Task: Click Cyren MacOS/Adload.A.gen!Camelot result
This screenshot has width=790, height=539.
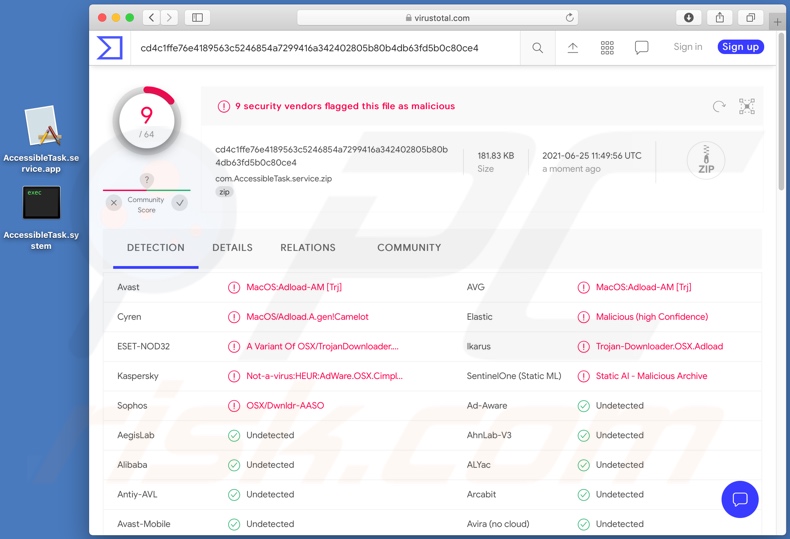Action: click(x=307, y=317)
